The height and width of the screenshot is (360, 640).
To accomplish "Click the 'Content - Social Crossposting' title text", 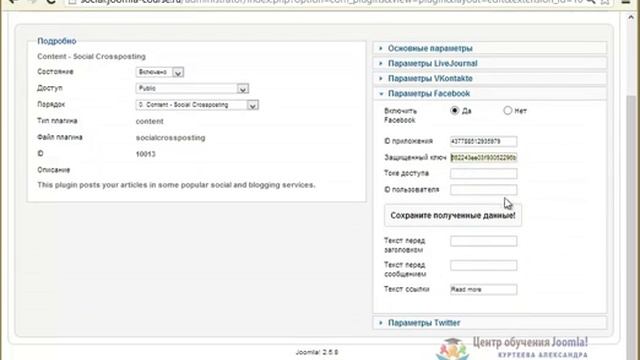I will click(x=91, y=56).
